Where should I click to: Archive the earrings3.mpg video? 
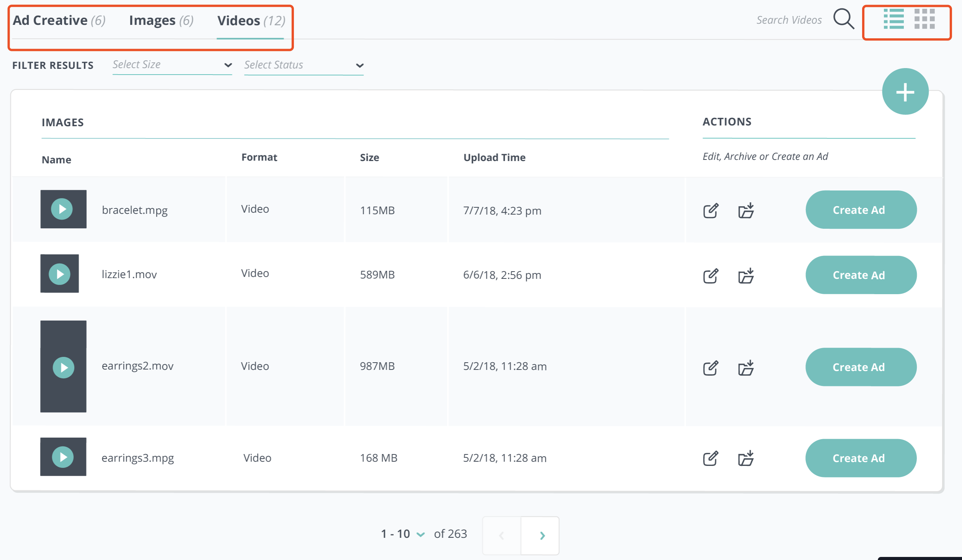[746, 458]
